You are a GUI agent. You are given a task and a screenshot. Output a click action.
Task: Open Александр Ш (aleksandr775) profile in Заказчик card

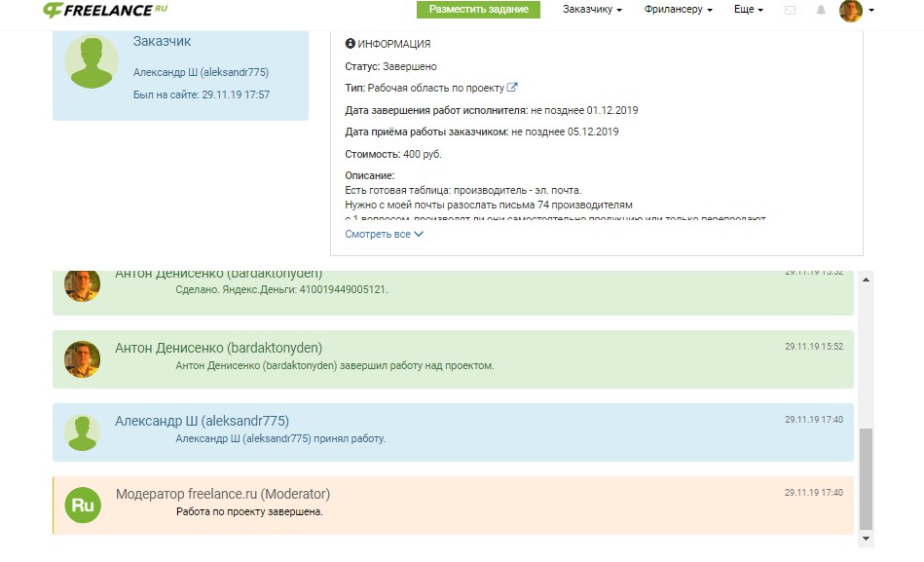coord(201,72)
